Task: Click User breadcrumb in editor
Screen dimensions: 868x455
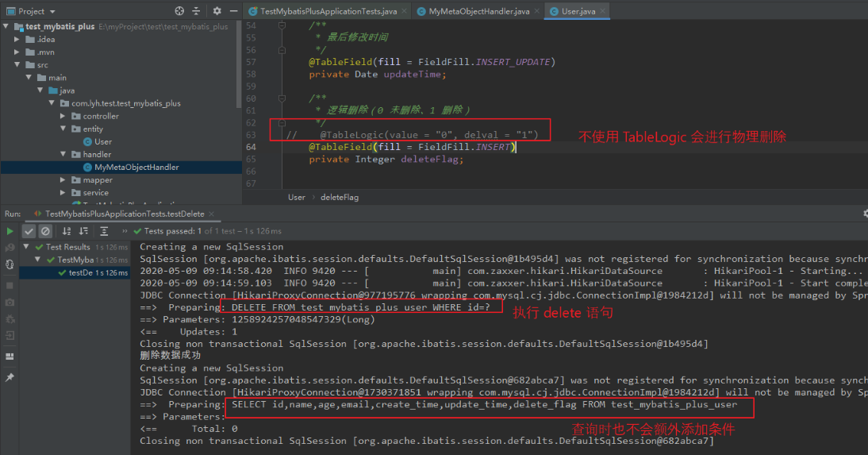Action: point(296,197)
